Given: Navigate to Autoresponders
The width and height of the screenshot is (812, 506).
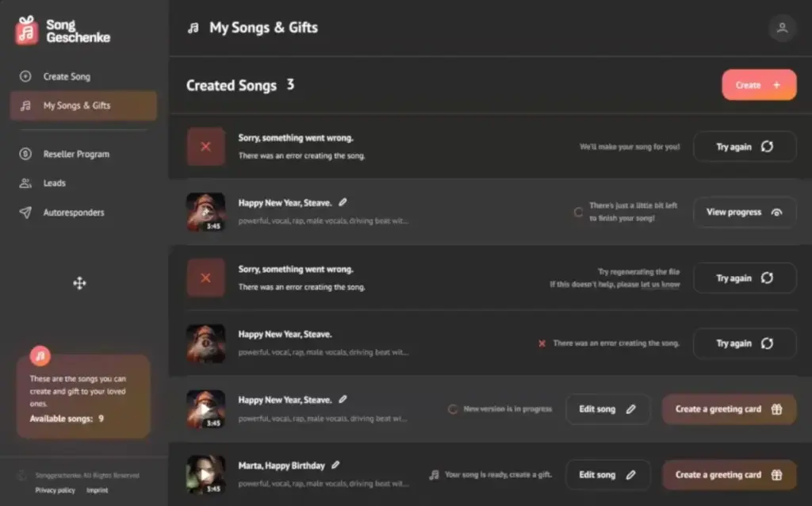Looking at the screenshot, I should pos(74,213).
